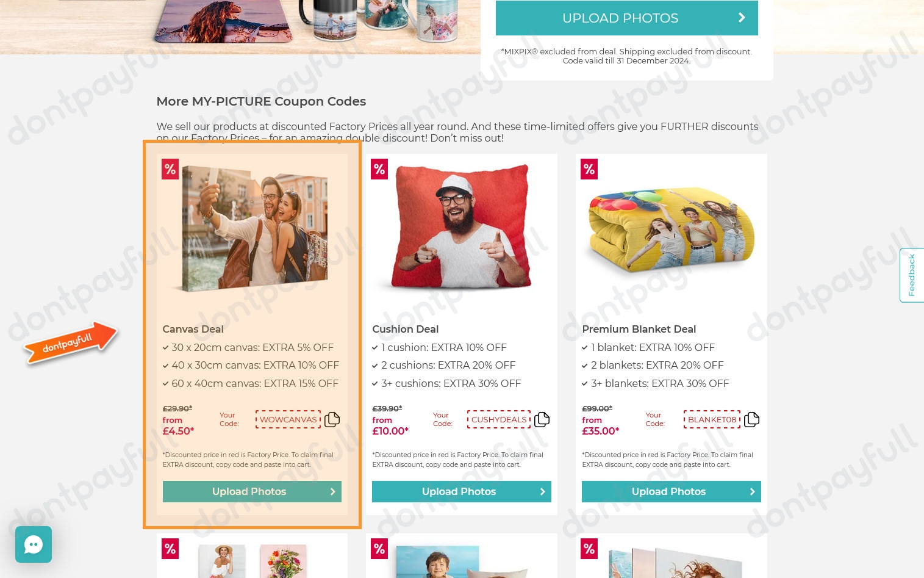Click Upload Photos under Premium Blanket Deal
924x578 pixels.
pyautogui.click(x=672, y=491)
